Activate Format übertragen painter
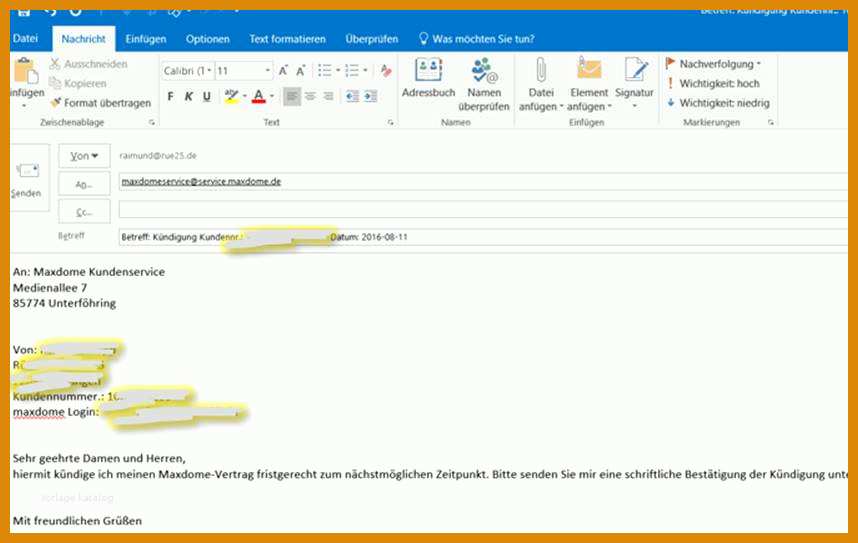 pos(100,103)
